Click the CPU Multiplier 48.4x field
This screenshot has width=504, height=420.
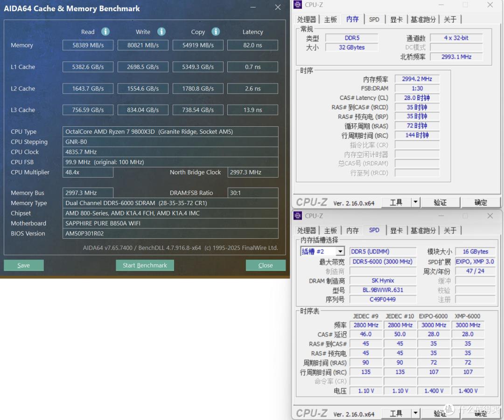click(88, 172)
